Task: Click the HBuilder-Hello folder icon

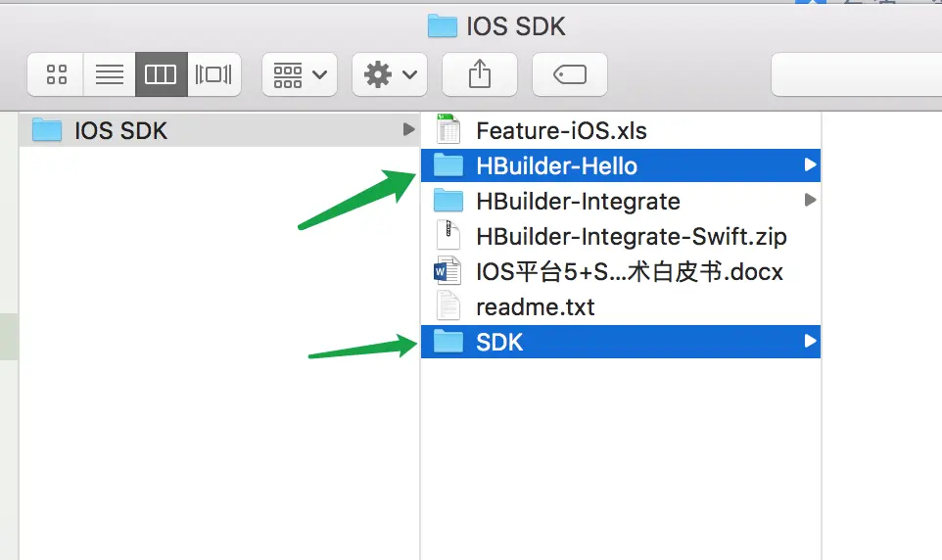Action: point(448,164)
